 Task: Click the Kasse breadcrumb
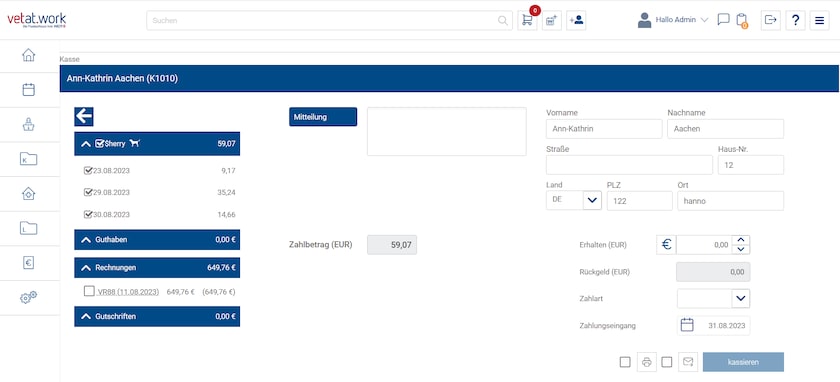[70, 59]
